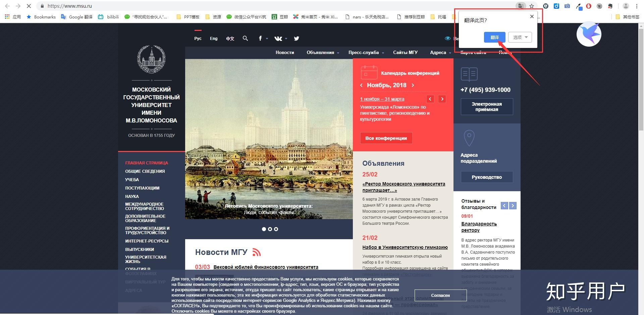
Task: Open НАУКА in sidebar menu
Action: point(132,196)
